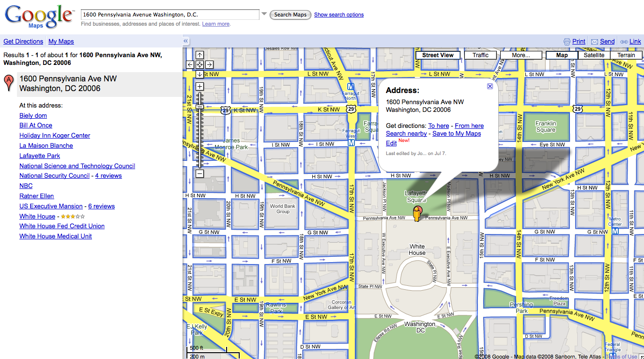Switch to Satellite map view
644x359 pixels.
pyautogui.click(x=594, y=55)
